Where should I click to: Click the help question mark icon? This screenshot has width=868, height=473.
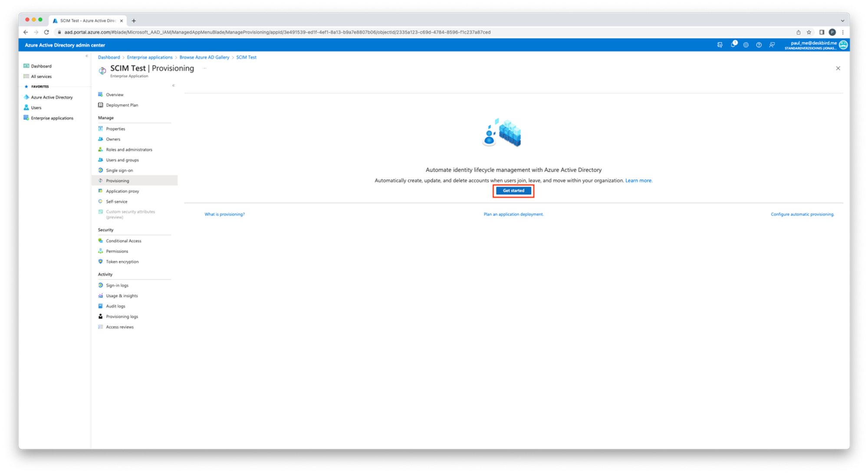[759, 45]
